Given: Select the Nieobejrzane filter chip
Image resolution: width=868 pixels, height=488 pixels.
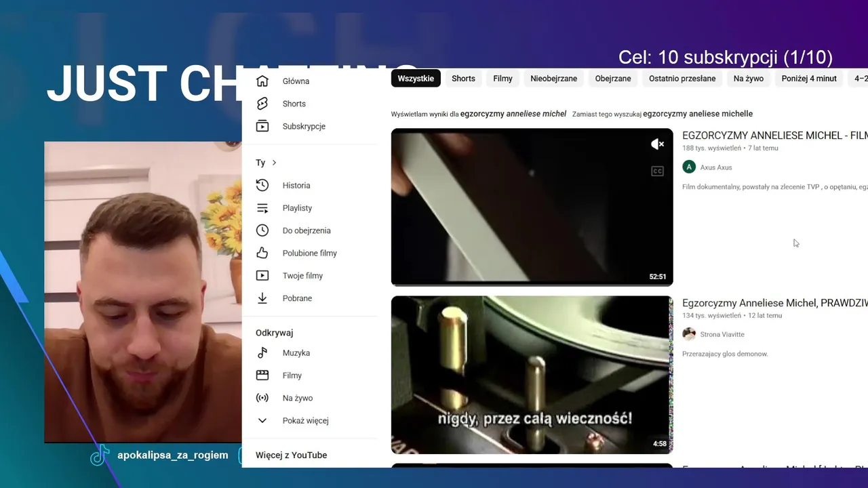Looking at the screenshot, I should coord(553,79).
